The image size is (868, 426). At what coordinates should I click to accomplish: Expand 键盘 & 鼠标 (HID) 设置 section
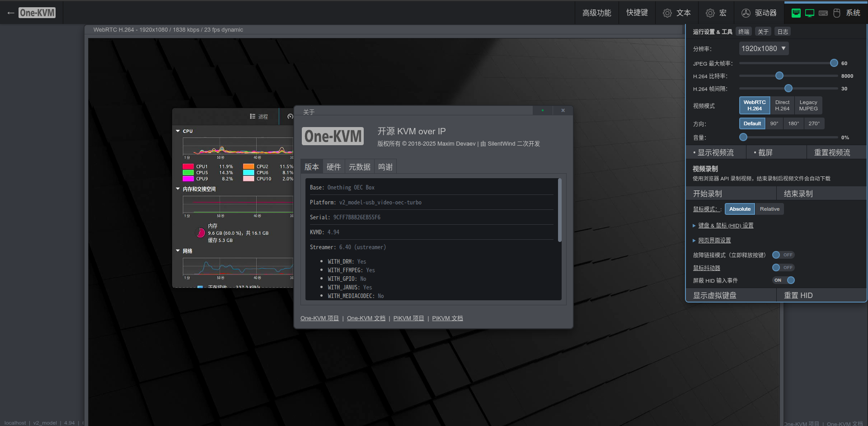click(725, 226)
